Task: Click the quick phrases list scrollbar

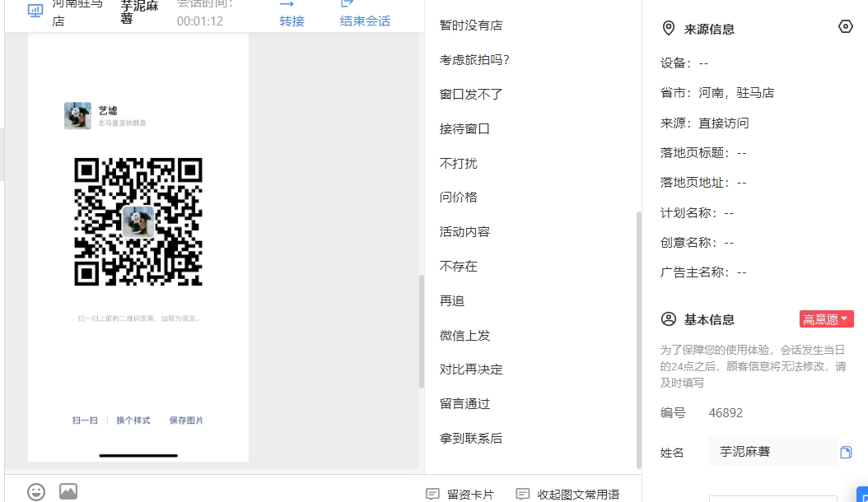Action: (639, 340)
